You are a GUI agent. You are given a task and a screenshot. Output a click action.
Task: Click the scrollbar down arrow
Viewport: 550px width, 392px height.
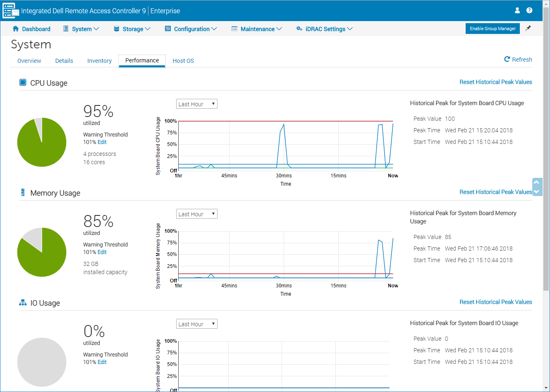(x=546, y=388)
